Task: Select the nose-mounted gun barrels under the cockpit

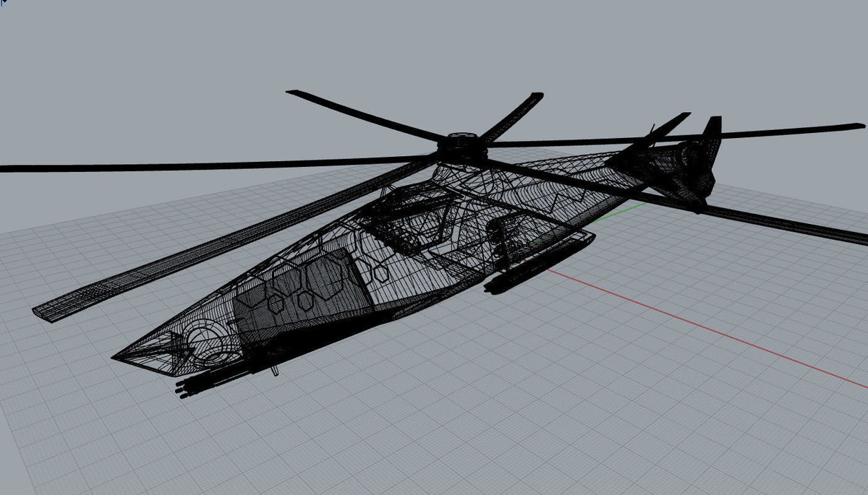Action: pyautogui.click(x=214, y=380)
